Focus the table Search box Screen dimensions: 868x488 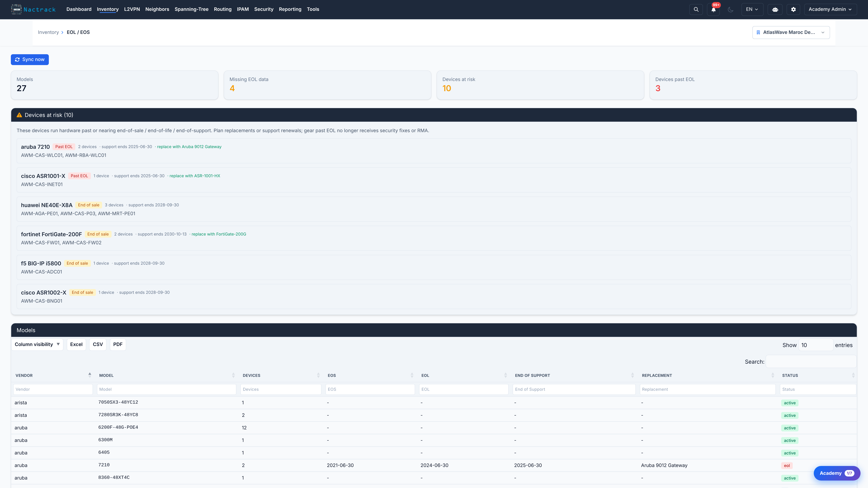(x=811, y=361)
